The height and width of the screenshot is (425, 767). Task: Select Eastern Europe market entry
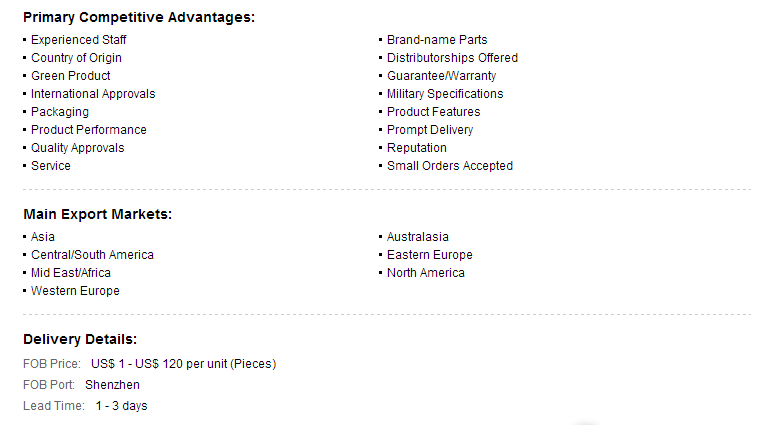(429, 255)
